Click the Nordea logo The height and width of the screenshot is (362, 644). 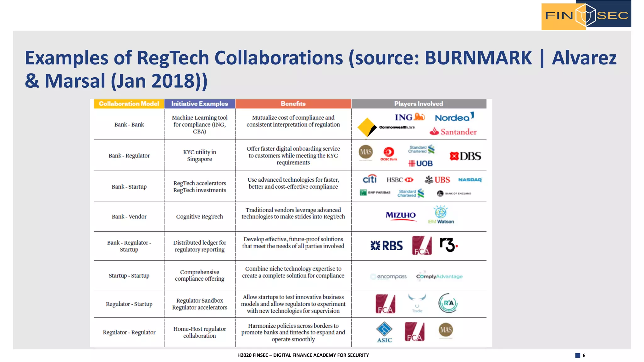(x=454, y=117)
